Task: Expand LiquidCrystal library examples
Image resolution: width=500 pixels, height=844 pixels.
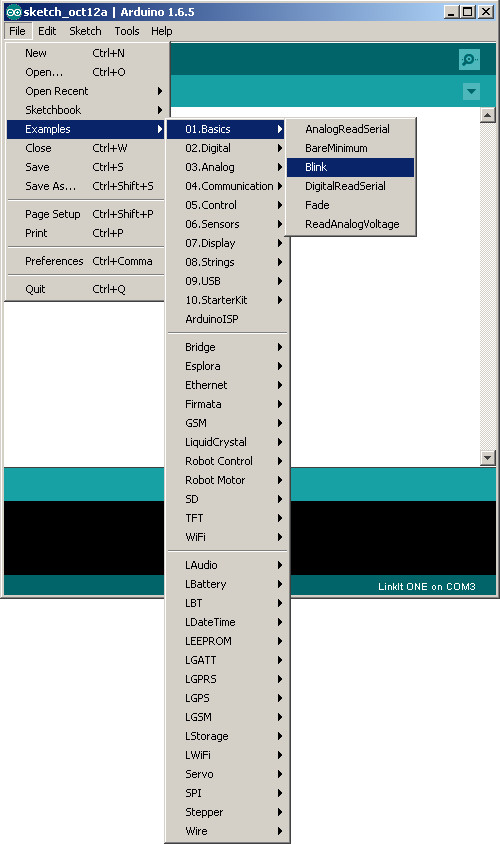Action: click(x=227, y=442)
